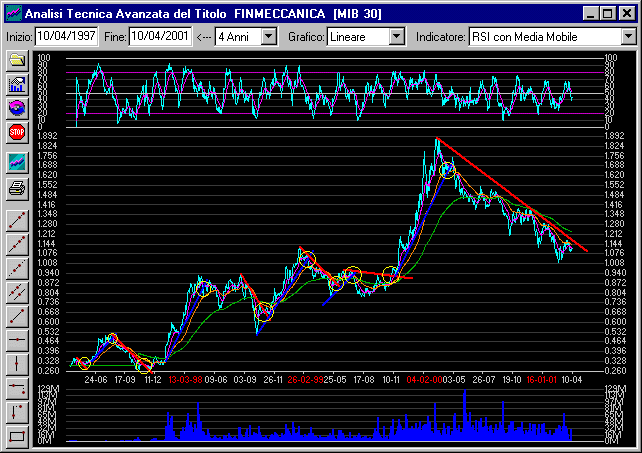The image size is (642, 453).
Task: Click the red STOP sign icon
Action: (17, 132)
